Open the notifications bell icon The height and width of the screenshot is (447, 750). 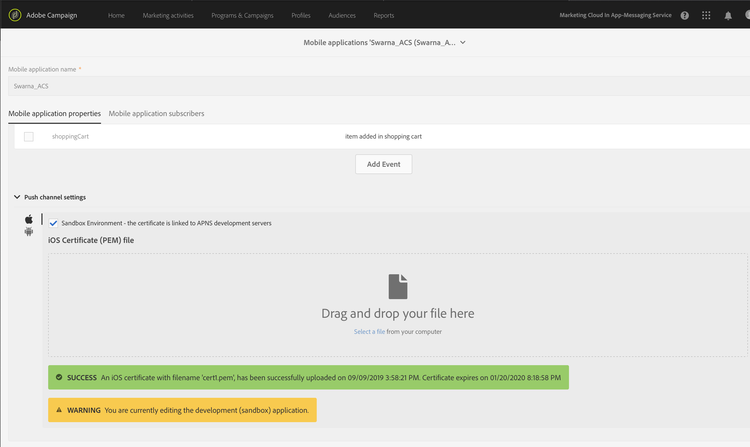coord(728,16)
